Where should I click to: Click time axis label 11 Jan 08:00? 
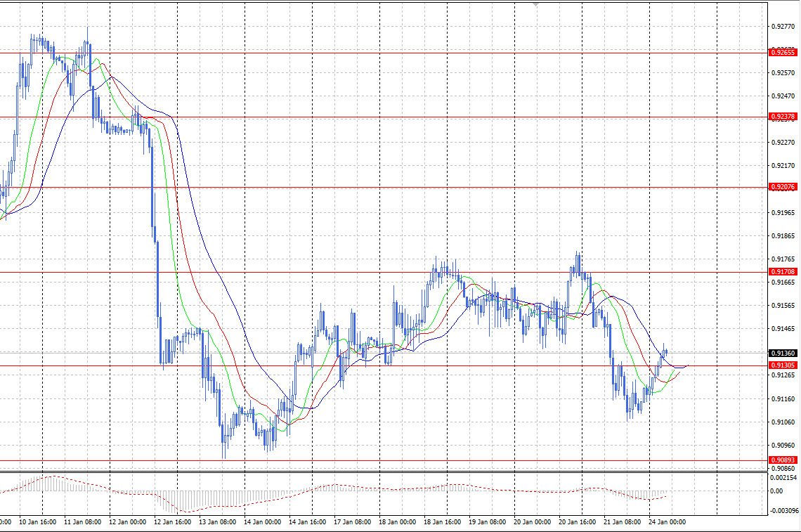coord(82,522)
